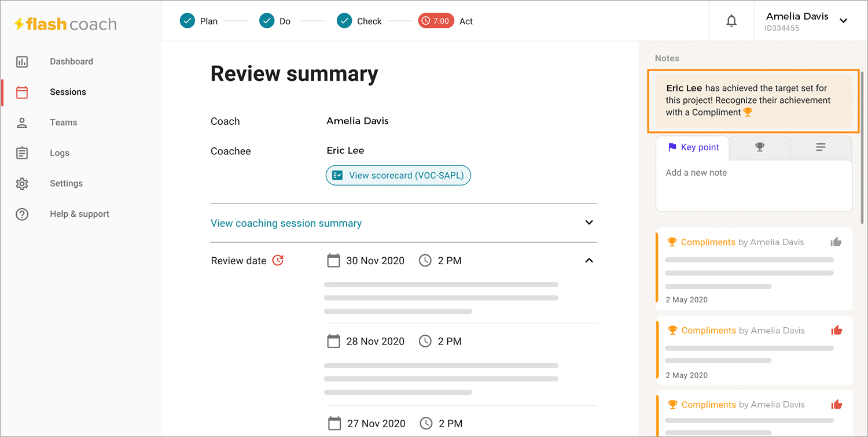Open Sessions in the sidebar

click(x=68, y=92)
